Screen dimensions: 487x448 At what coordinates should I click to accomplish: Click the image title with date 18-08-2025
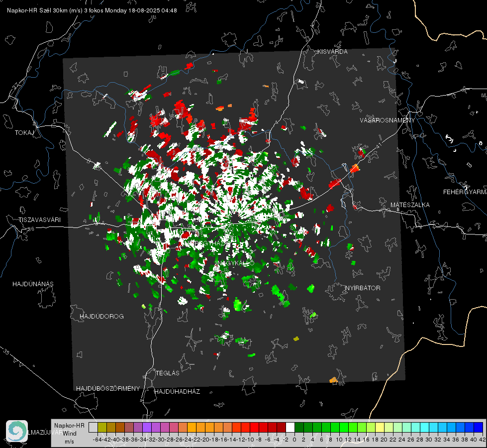(x=92, y=10)
